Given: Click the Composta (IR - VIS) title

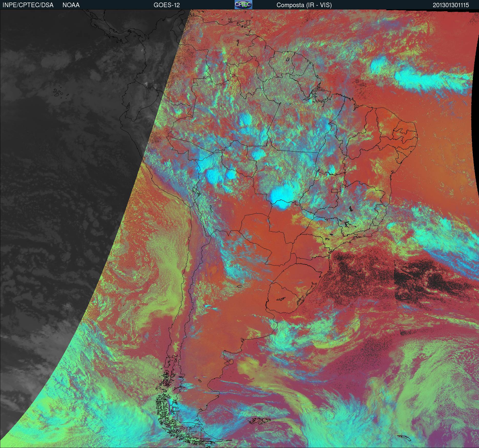Looking at the screenshot, I should coord(304,5).
